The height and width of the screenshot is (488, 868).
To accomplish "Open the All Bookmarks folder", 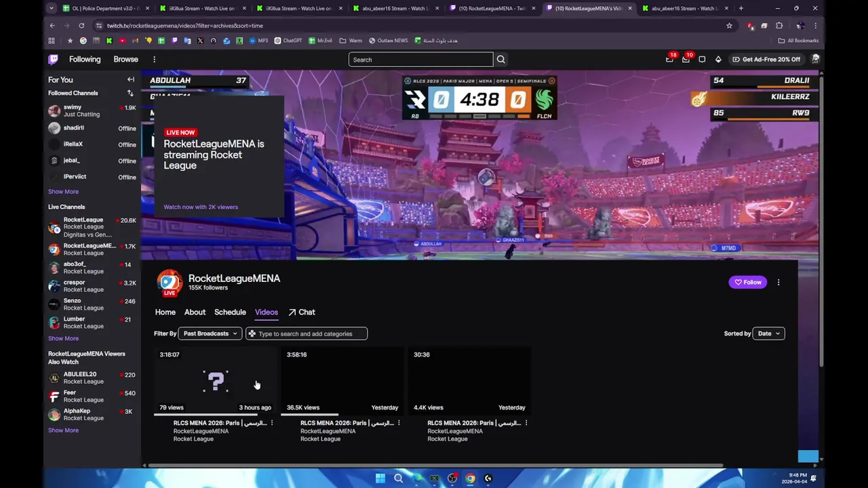I will pyautogui.click(x=798, y=41).
